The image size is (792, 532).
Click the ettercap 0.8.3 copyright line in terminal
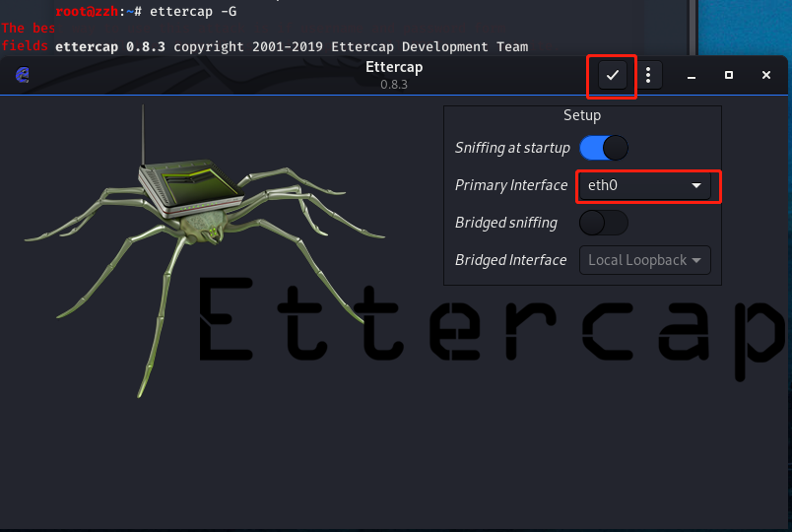[x=292, y=47]
